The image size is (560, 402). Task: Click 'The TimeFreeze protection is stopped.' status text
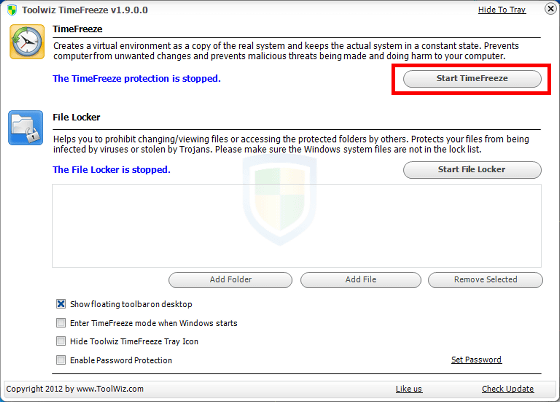(137, 79)
